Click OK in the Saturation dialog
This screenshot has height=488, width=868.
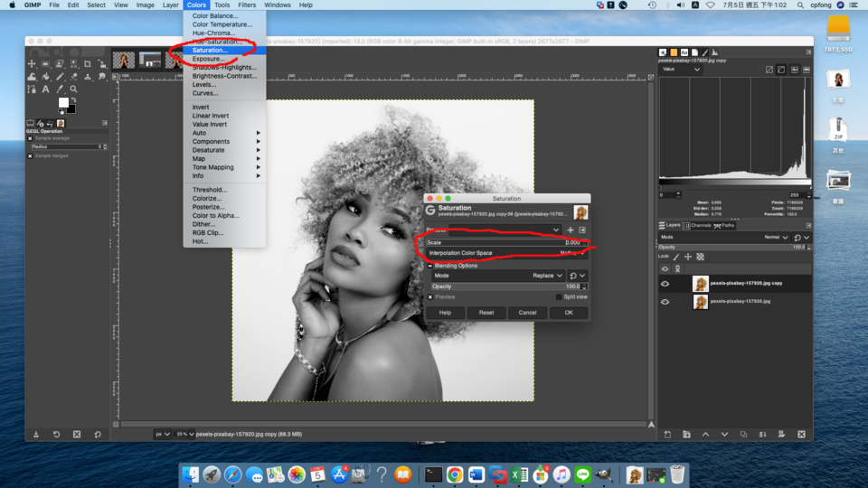point(569,313)
